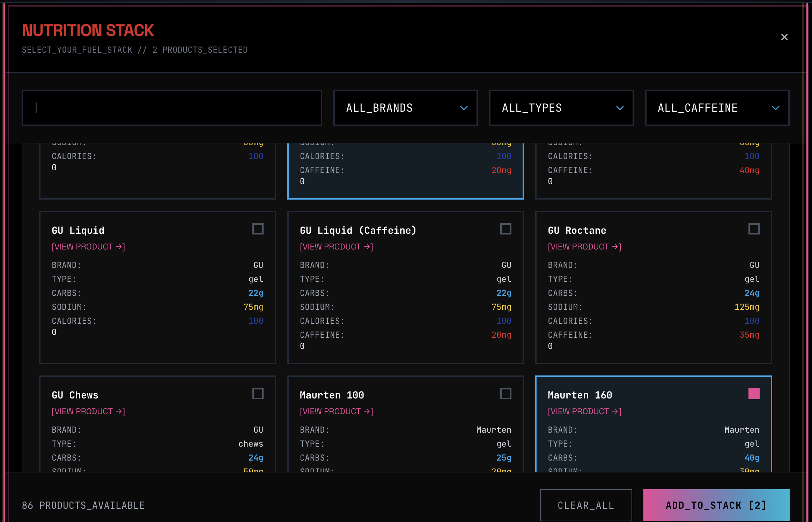The image size is (812, 522).
Task: Click ADD_TO_STACK [2] button
Action: click(716, 505)
